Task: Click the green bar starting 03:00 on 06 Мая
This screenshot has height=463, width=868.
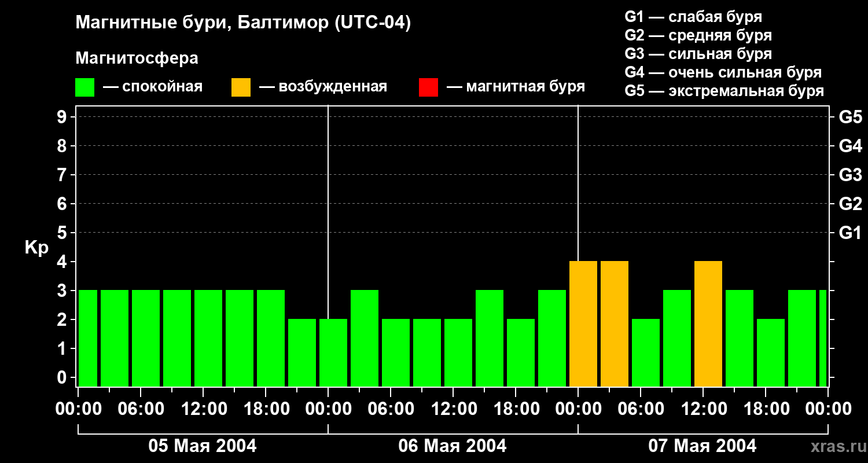Action: [365, 339]
